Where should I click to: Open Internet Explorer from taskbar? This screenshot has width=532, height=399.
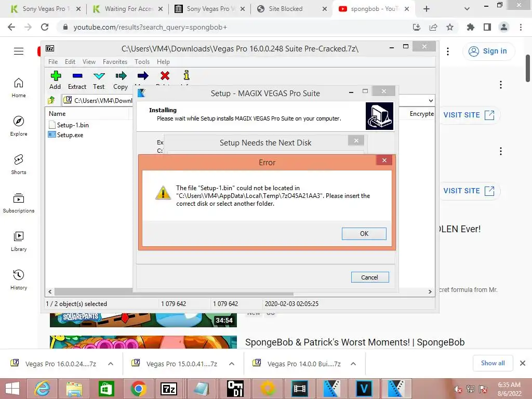[43, 389]
